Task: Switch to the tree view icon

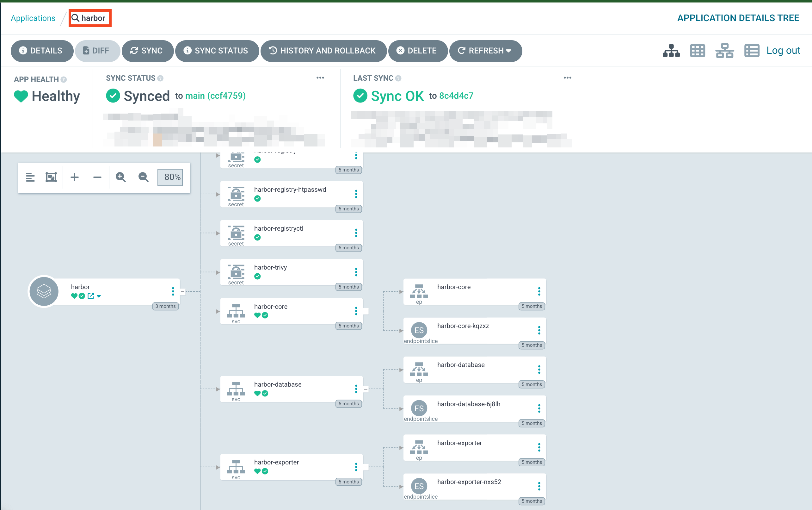Action: (671, 51)
